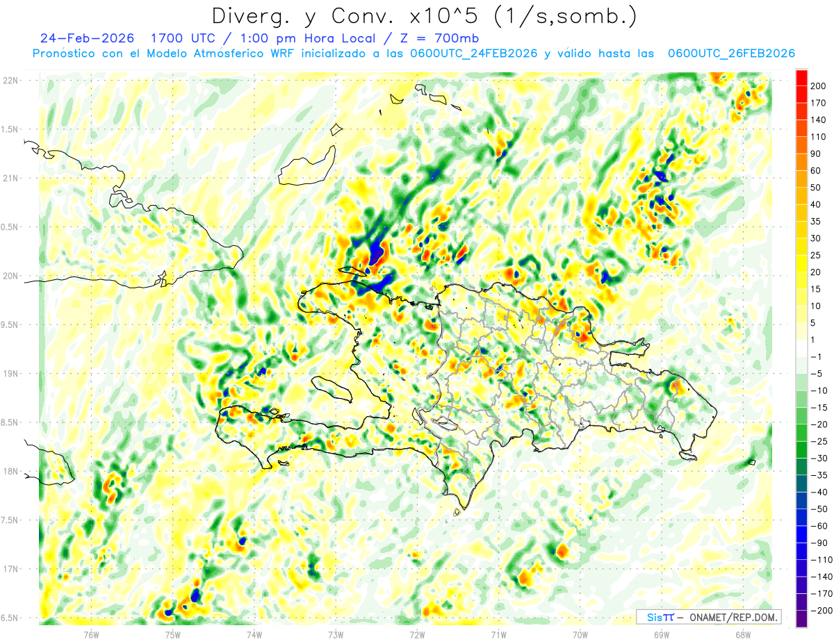The height and width of the screenshot is (644, 834).
Task: Click the '17N' latitude label
Action: (12, 570)
